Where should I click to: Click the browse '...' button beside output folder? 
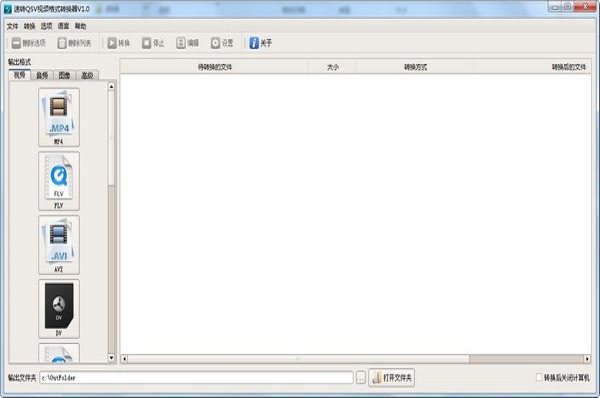tap(360, 378)
